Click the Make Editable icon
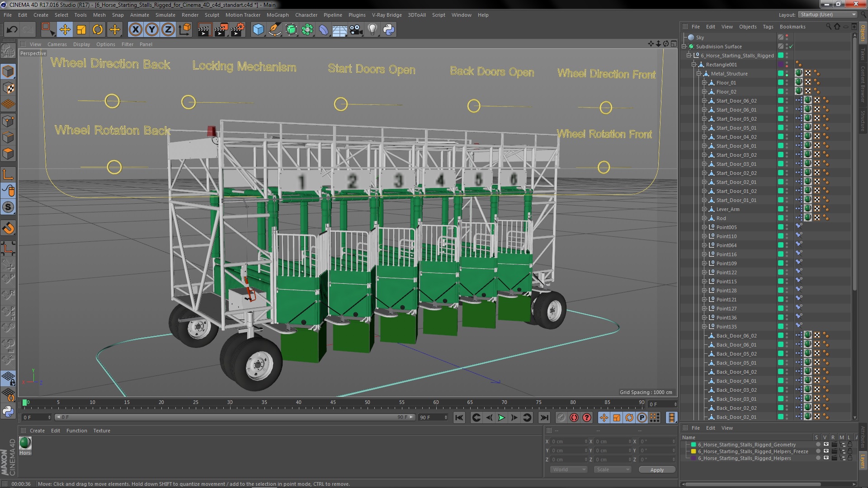 8,51
